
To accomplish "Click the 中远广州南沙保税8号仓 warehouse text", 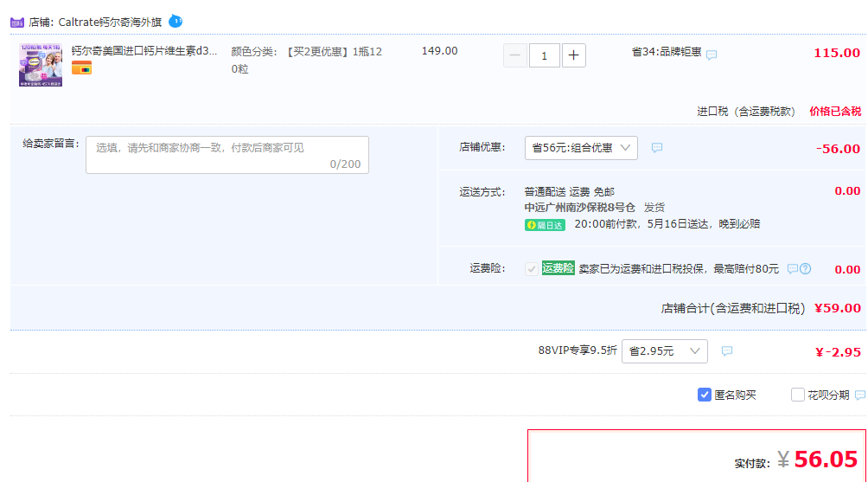I will coord(579,207).
